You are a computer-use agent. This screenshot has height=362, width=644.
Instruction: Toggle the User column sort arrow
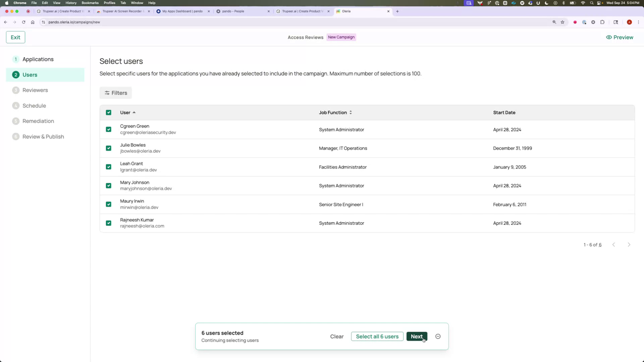tap(134, 113)
